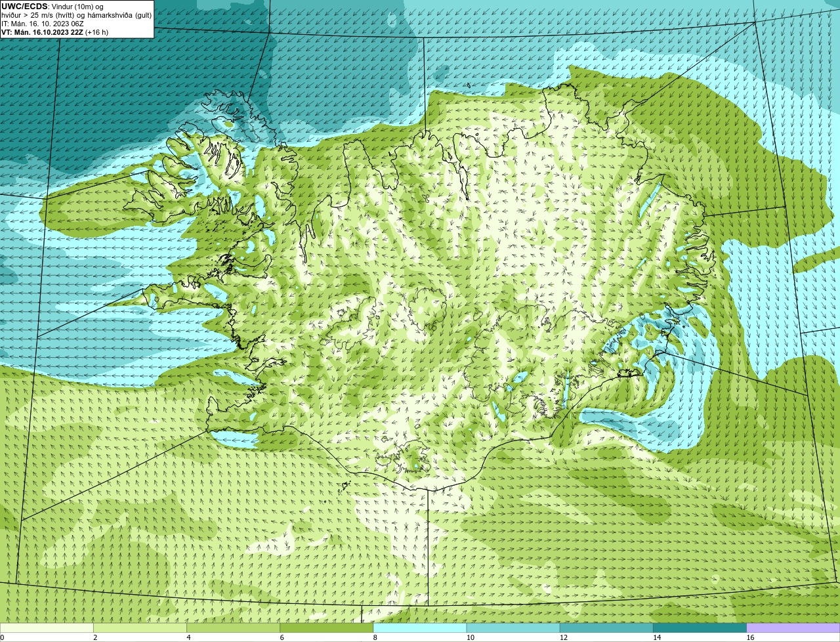Click the teal 12–14 legend swatch
The height and width of the screenshot is (642, 840).
click(x=606, y=628)
